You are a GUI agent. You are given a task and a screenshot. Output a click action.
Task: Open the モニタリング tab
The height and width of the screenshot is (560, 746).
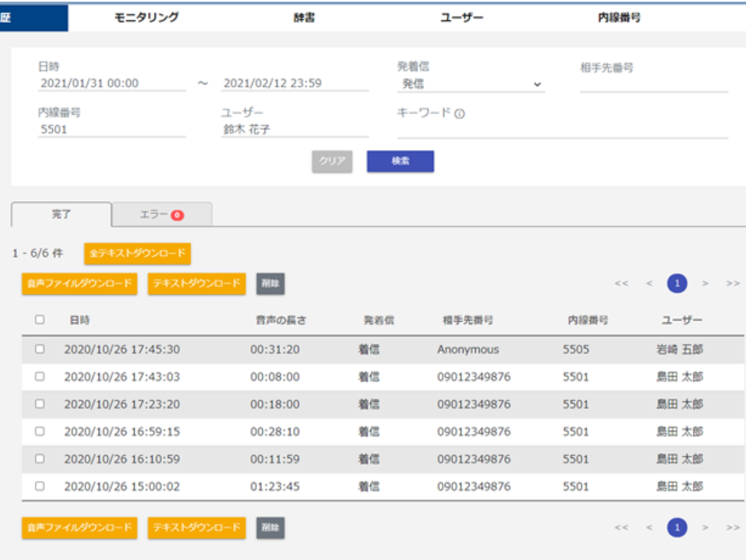146,18
